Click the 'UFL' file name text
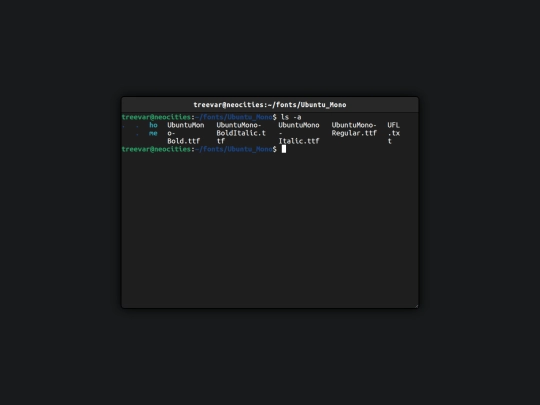This screenshot has width=540, height=405. [x=393, y=125]
